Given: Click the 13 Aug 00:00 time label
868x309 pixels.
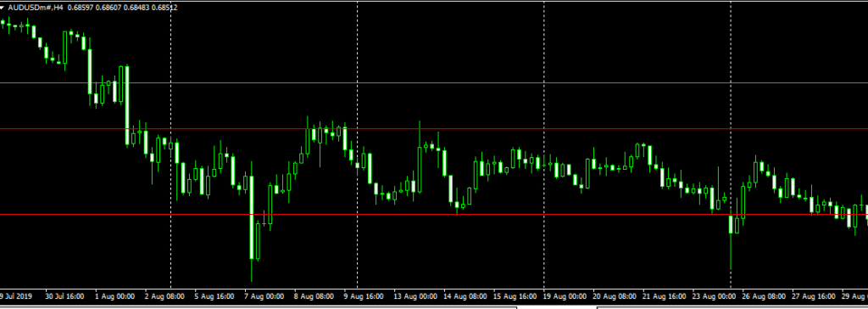Looking at the screenshot, I should pyautogui.click(x=415, y=296).
